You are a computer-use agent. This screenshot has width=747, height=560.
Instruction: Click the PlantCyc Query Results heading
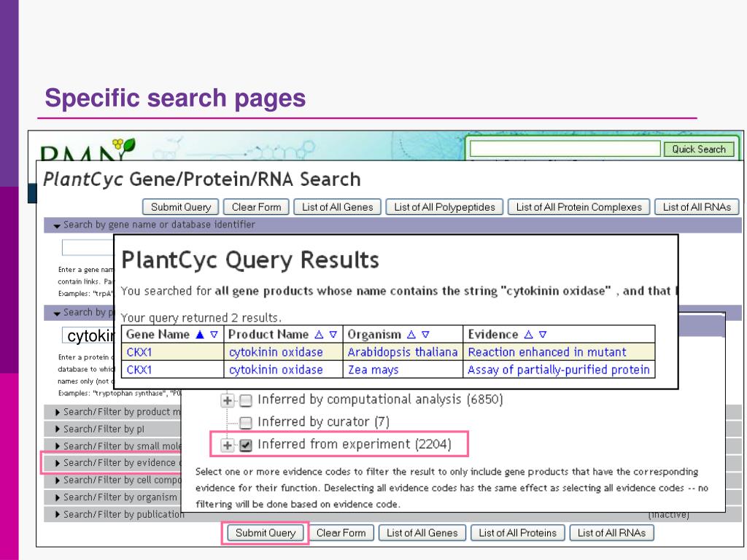tap(251, 260)
